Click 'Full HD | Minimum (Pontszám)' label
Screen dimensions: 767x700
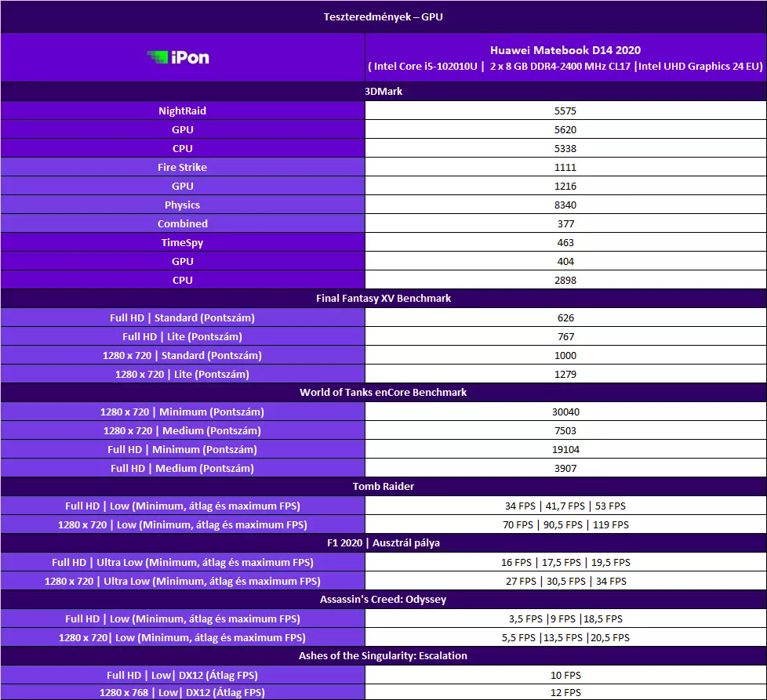(182, 450)
